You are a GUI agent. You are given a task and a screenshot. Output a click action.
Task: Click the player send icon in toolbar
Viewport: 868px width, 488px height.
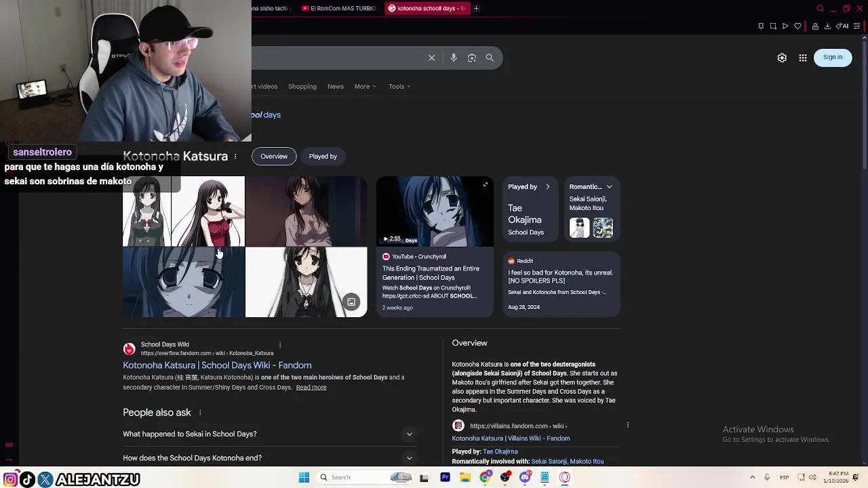[785, 26]
